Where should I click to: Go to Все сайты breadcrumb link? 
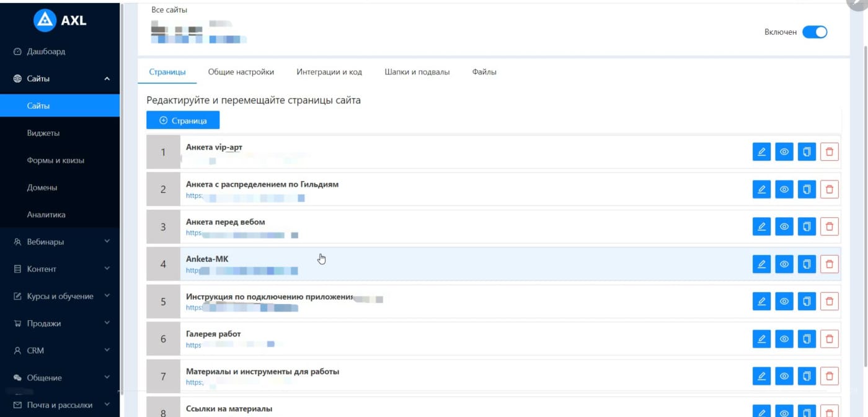click(x=169, y=10)
